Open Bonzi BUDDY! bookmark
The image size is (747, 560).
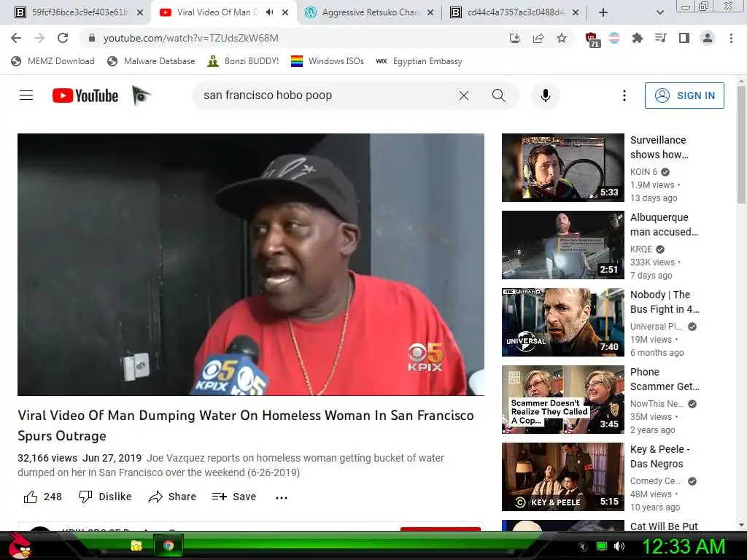click(244, 61)
